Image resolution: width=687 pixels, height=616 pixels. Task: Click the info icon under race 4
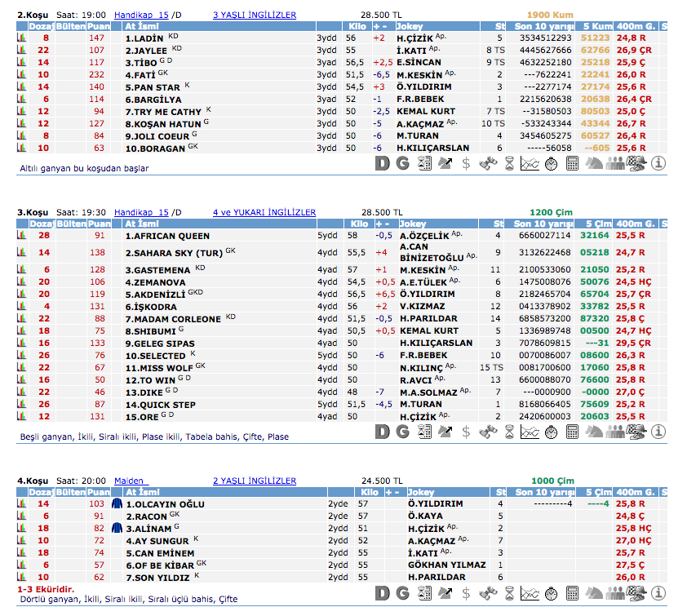[x=658, y=592]
